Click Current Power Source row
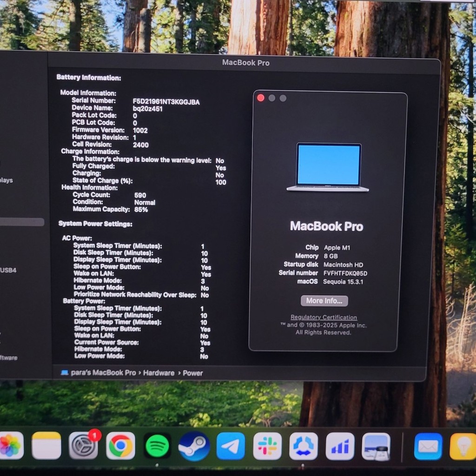Image resolution: width=476 pixels, height=476 pixels. tap(142, 343)
